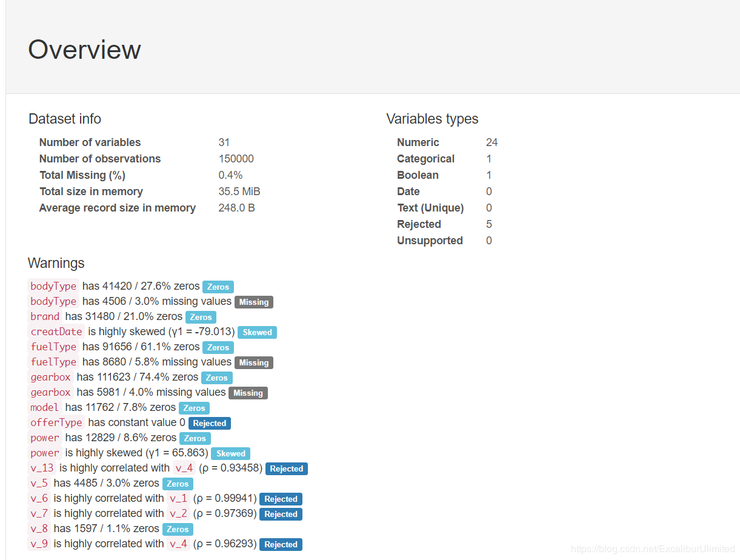Click the Number of observations label
740x560 pixels.
(100, 159)
